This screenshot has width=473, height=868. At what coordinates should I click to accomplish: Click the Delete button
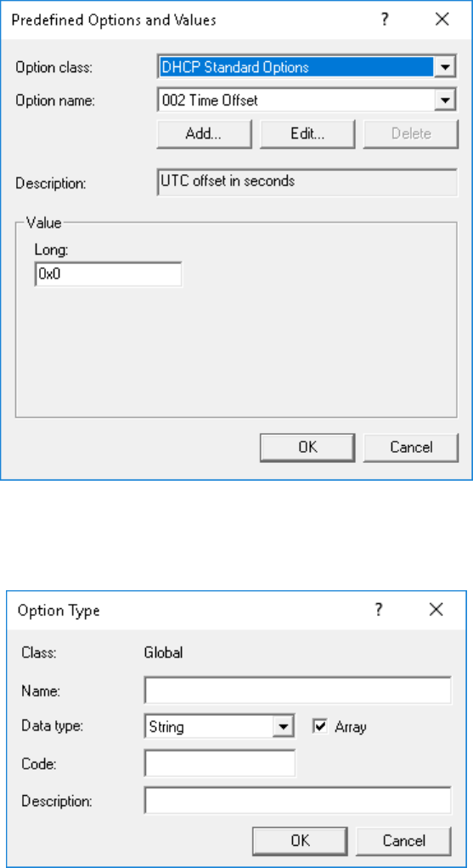click(410, 134)
